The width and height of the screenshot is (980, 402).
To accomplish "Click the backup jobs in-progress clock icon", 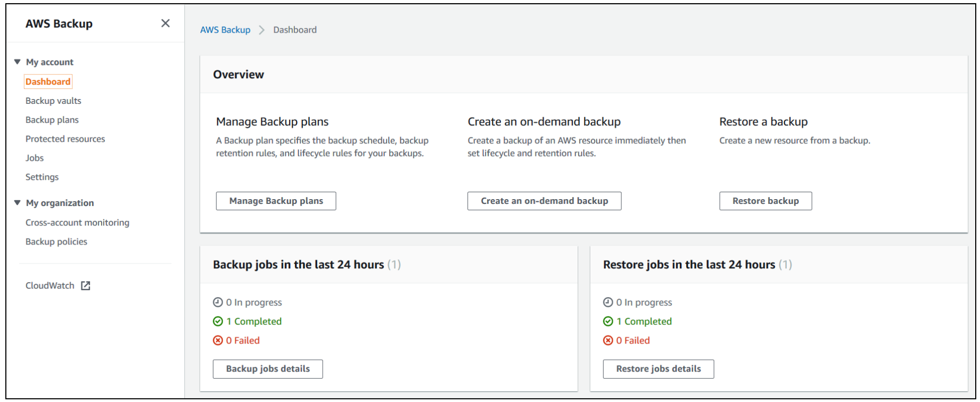I will [218, 302].
